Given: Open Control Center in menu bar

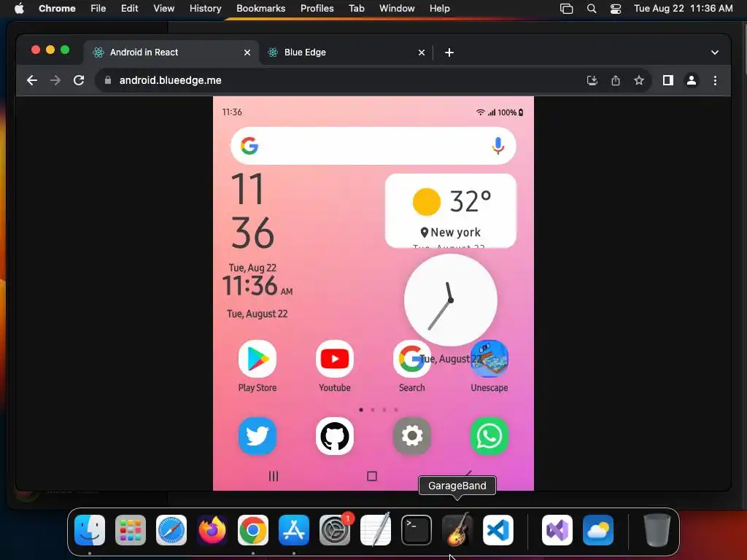Looking at the screenshot, I should pyautogui.click(x=616, y=9).
